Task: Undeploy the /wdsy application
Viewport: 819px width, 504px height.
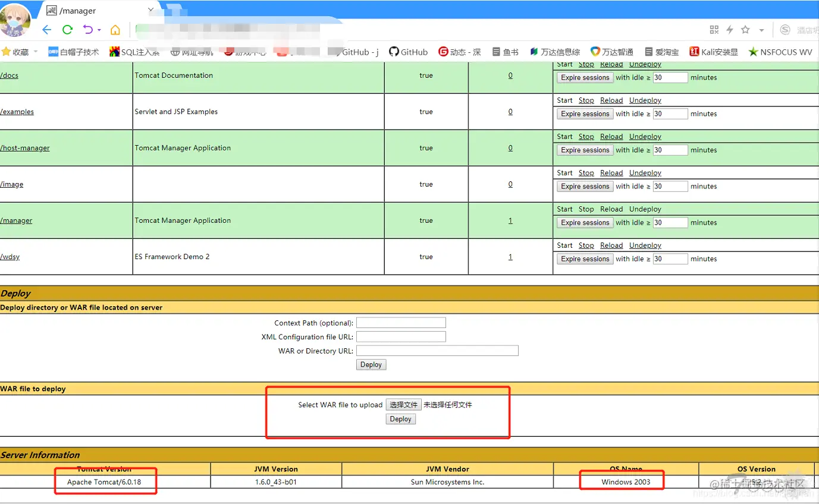Action: (645, 245)
